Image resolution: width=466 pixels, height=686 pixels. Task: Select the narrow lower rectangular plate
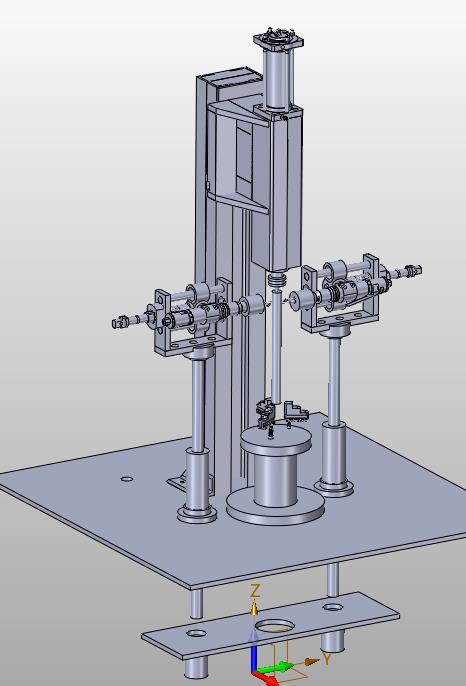tap(270, 626)
